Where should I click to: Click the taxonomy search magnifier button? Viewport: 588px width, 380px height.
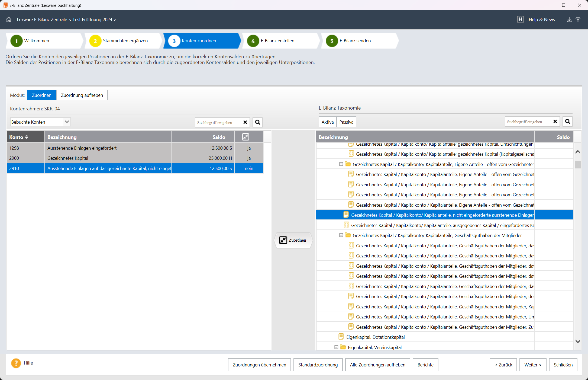(x=567, y=122)
